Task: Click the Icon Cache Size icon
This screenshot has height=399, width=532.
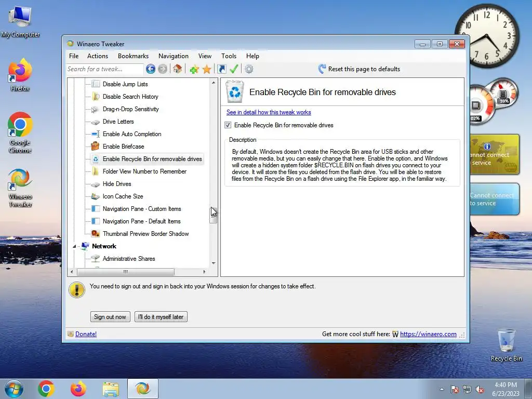Action: tap(96, 196)
